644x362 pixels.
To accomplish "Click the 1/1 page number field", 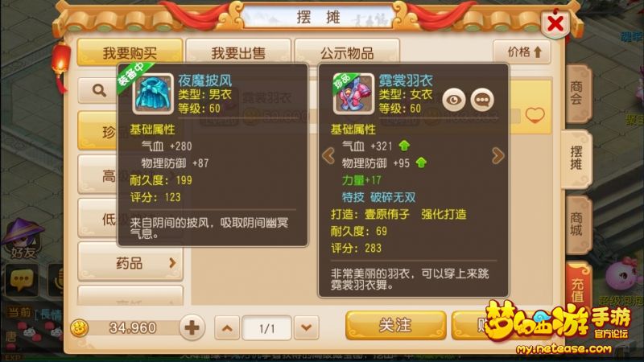I will point(267,328).
